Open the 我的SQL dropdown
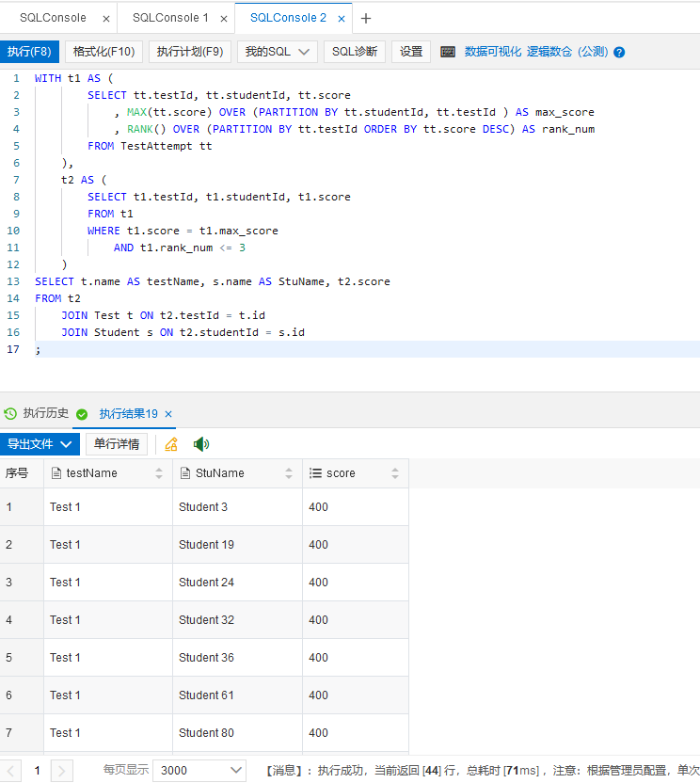 point(277,52)
